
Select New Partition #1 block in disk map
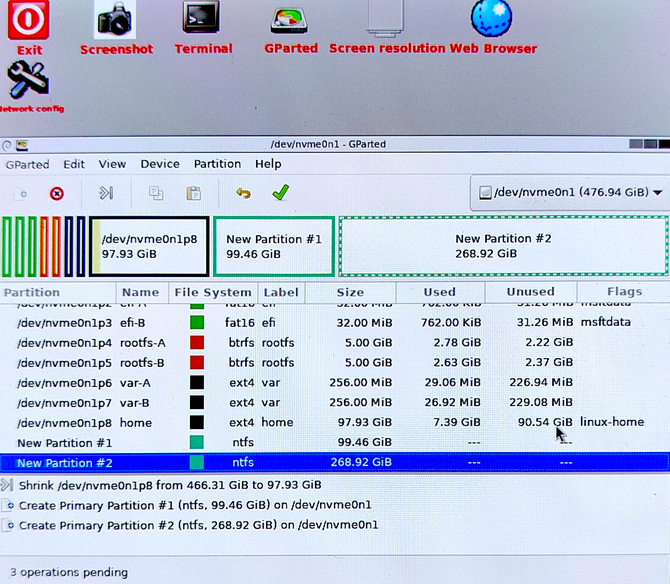(x=274, y=247)
